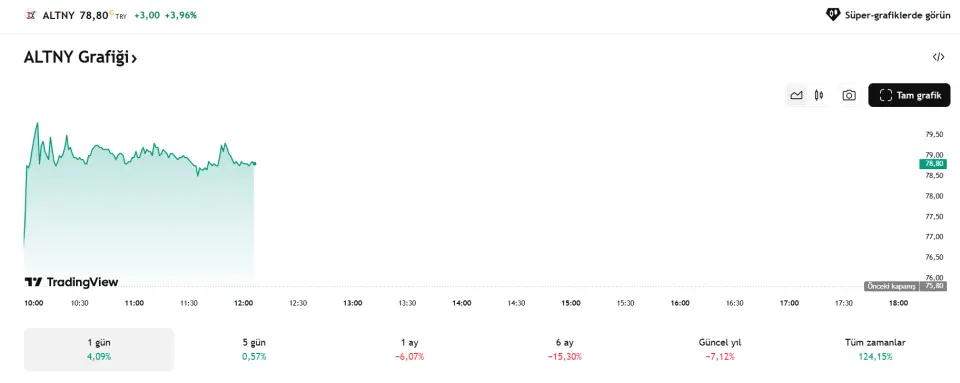Select the Tüm zamanlar range tab
Screen dimensions: 960x383
875,349
